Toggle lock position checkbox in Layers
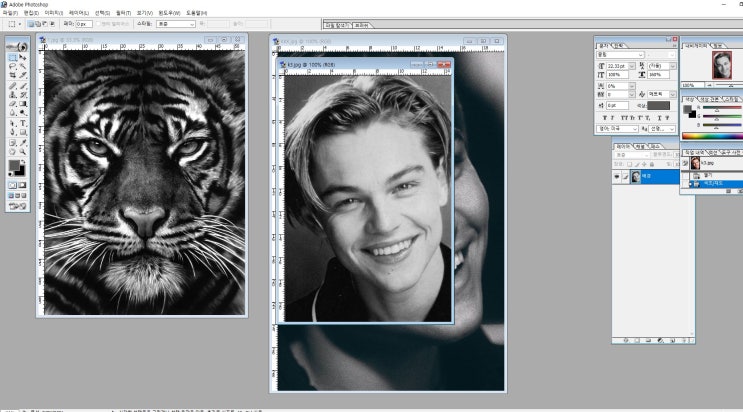Viewport: 743px width, 412px height. coord(644,164)
